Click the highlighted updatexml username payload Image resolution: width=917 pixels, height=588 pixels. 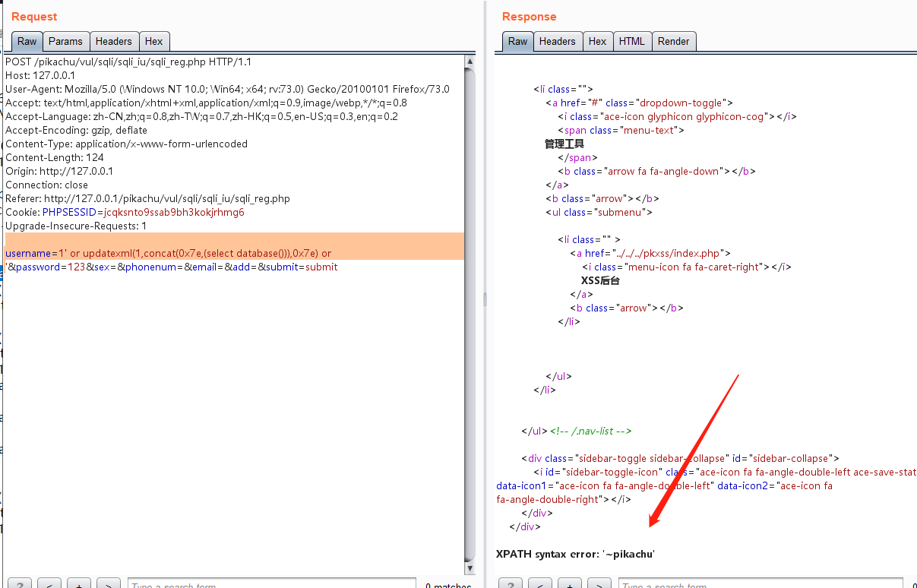tap(169, 253)
